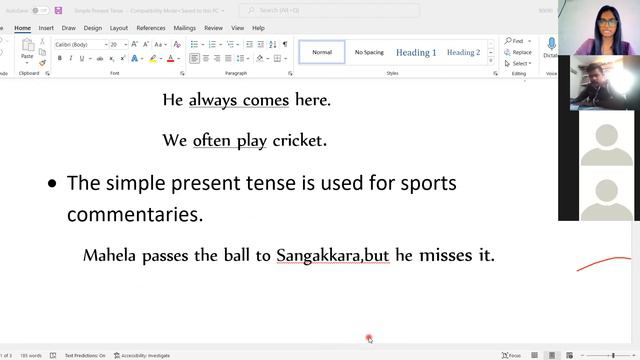This screenshot has width=640, height=360.
Task: Click the Cut scissors icon
Action: pos(42,41)
